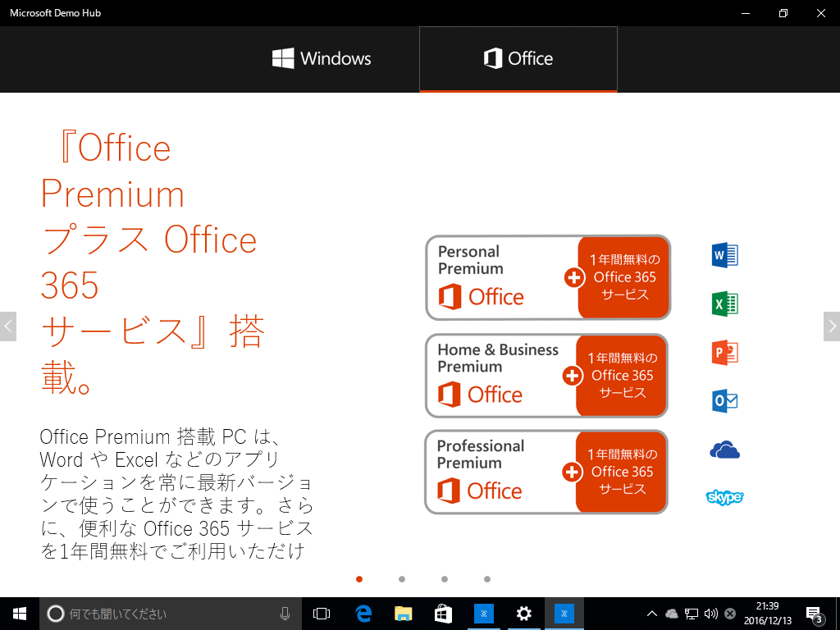
Task: Switch to the Windows tab
Action: [321, 59]
